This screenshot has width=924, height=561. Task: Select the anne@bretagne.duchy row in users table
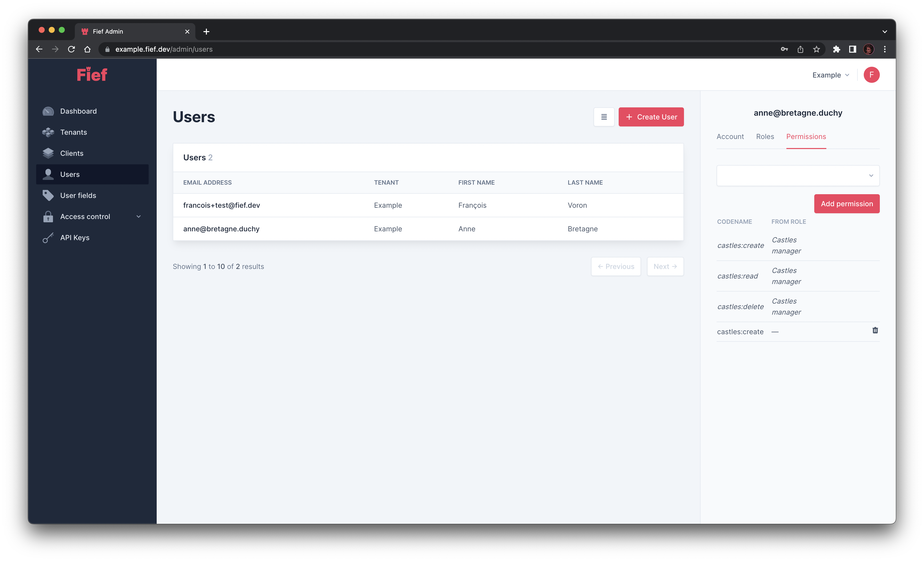[428, 229]
